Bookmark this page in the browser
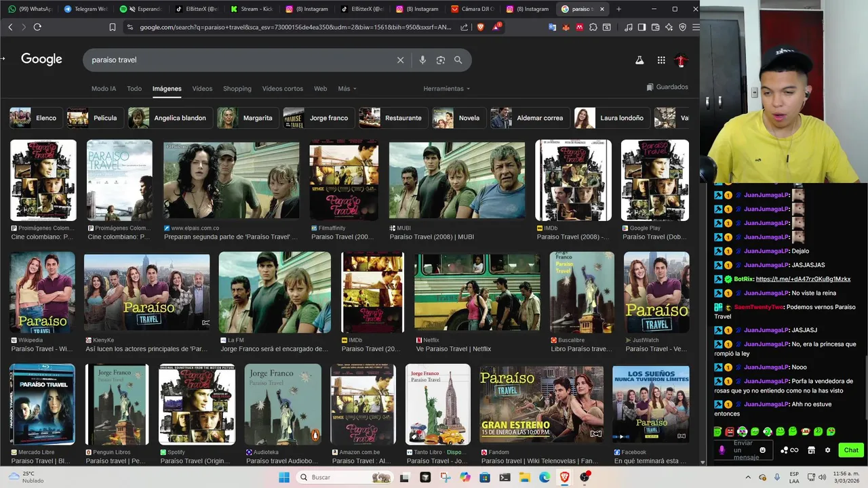 [113, 27]
